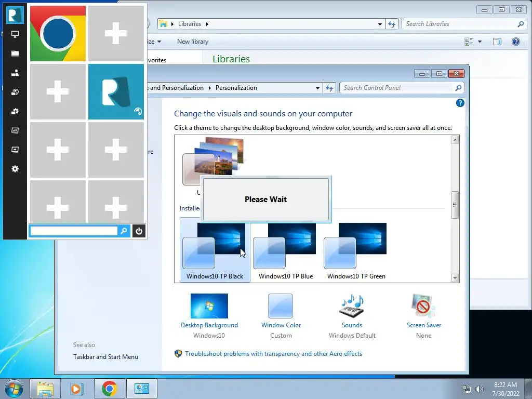The width and height of the screenshot is (532, 399).
Task: Click the R logo at top of sidebar
Action: pyautogui.click(x=15, y=15)
